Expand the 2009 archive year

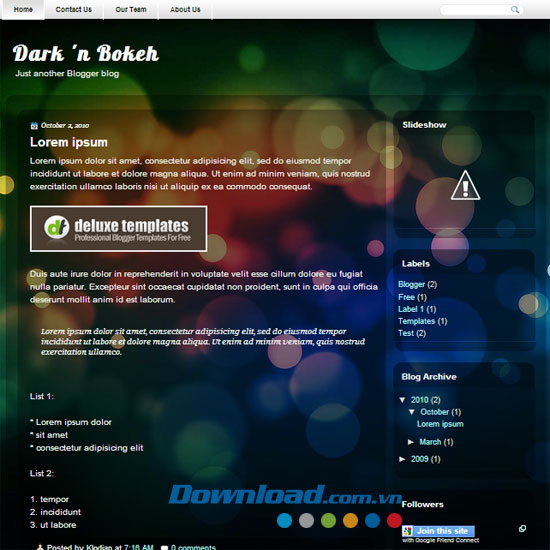click(x=402, y=459)
